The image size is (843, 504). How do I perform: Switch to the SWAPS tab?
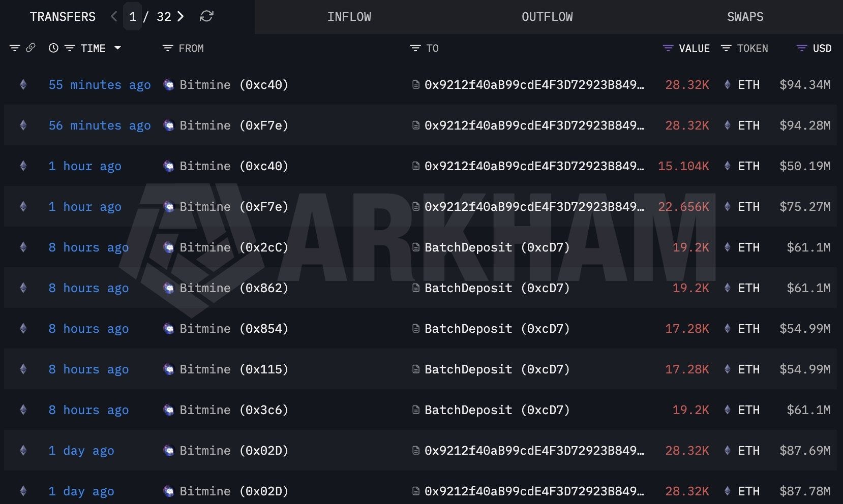coord(745,16)
